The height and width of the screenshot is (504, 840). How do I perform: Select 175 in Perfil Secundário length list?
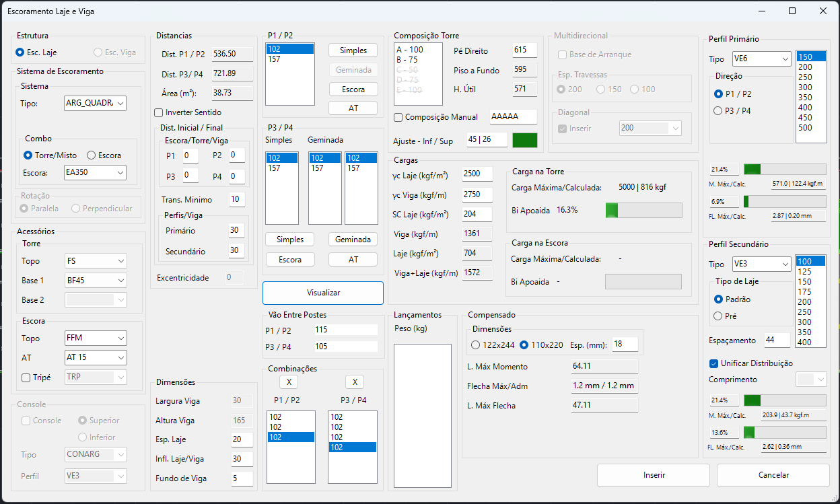810,292
